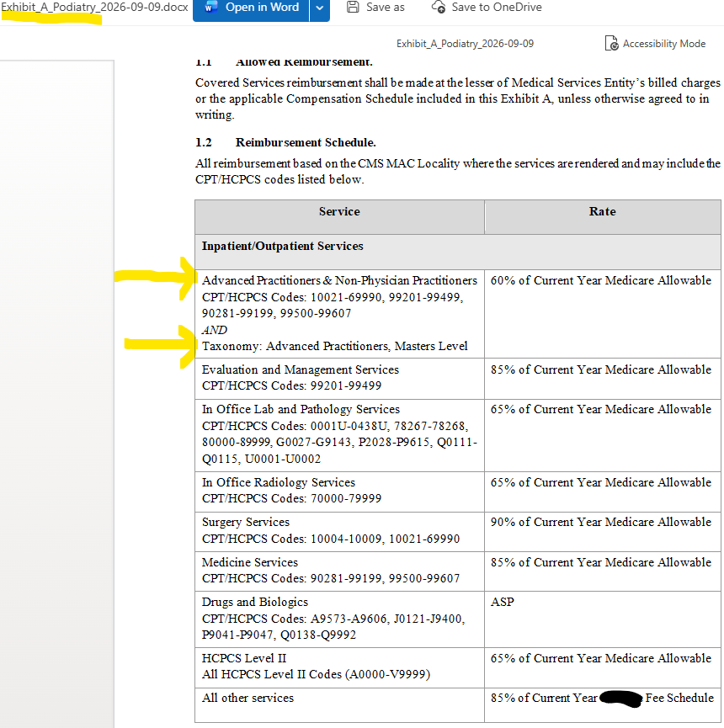The width and height of the screenshot is (724, 728).
Task: Click the Medicine Services row label
Action: (x=250, y=562)
